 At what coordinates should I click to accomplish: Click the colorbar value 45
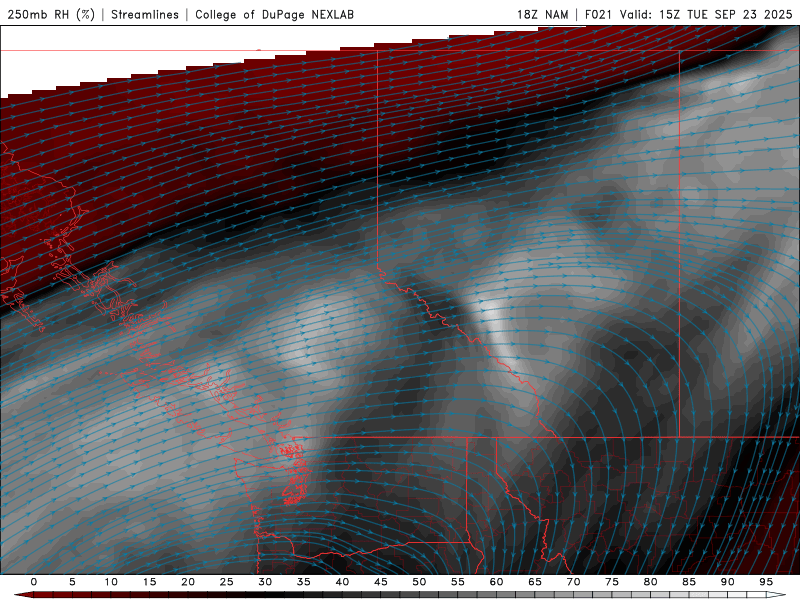tap(380, 582)
